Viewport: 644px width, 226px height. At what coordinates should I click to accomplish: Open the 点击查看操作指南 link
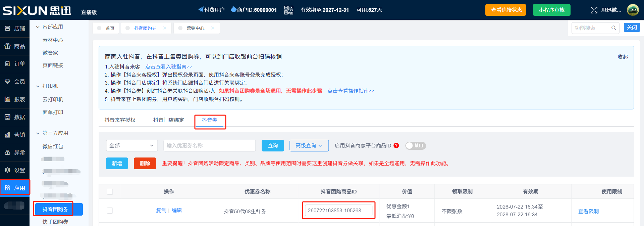[x=351, y=91]
